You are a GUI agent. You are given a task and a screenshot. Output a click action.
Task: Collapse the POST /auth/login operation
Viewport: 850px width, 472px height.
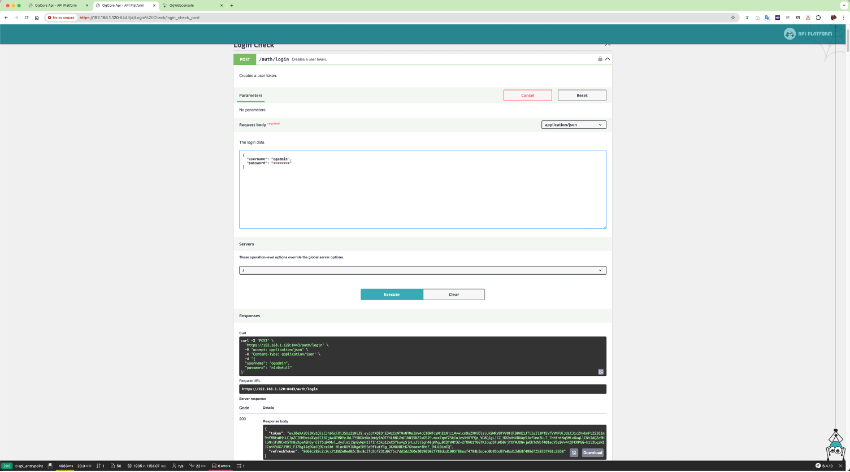tap(607, 59)
